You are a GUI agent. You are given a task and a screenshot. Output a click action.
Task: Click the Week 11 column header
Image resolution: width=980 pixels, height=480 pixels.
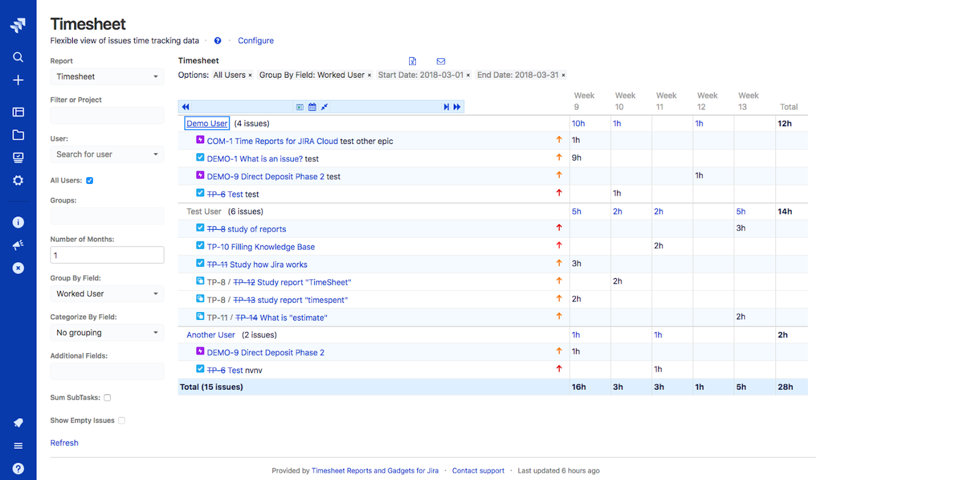click(666, 101)
